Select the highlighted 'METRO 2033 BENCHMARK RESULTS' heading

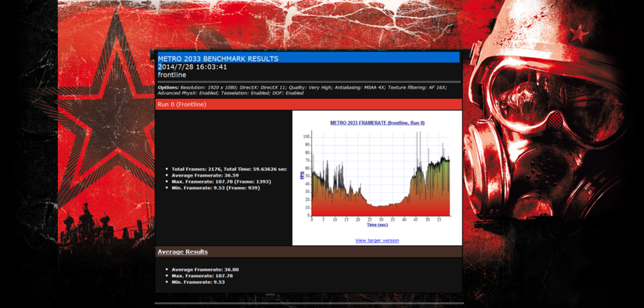click(x=218, y=59)
